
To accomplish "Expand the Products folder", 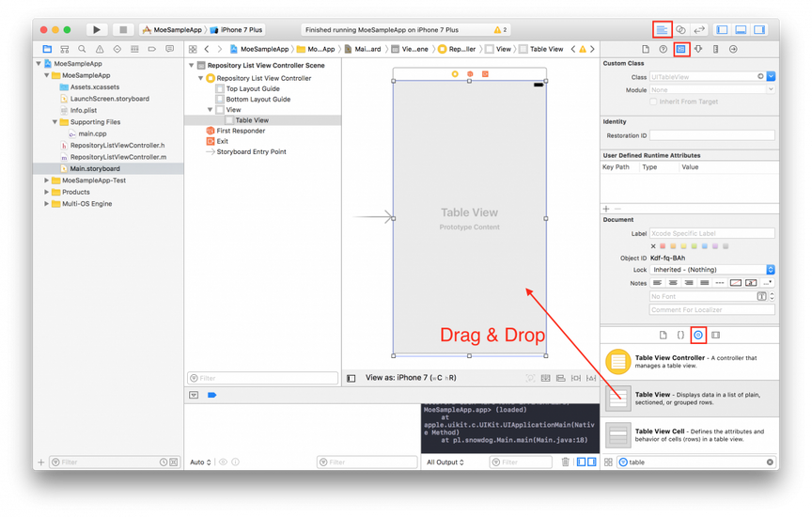I will pos(47,192).
